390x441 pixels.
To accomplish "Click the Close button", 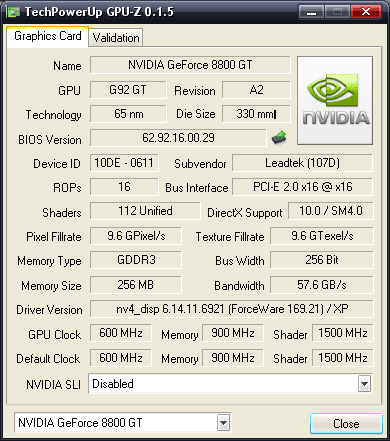I will point(346,424).
